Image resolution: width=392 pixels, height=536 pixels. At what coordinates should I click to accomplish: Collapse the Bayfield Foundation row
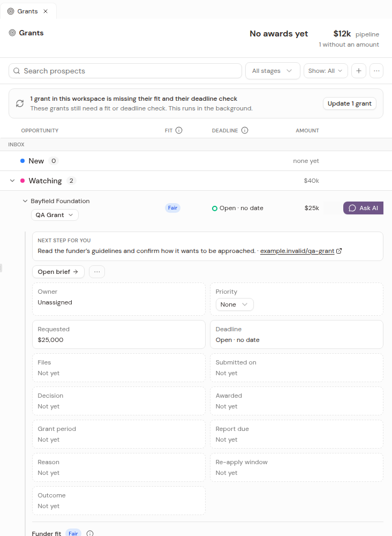point(25,201)
